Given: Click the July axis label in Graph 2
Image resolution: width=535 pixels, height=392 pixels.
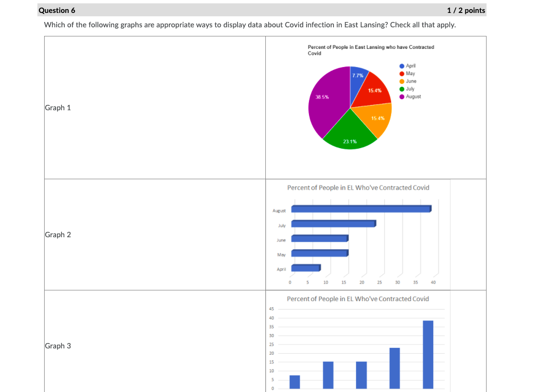Looking at the screenshot, I should click(x=282, y=225).
